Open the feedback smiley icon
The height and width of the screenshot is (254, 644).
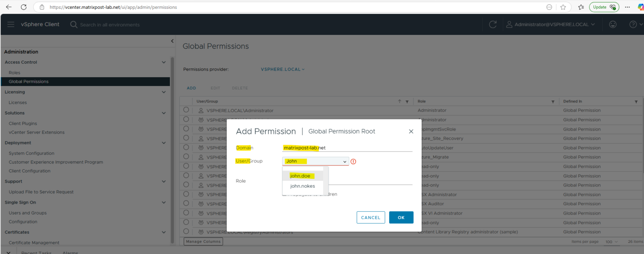613,24
